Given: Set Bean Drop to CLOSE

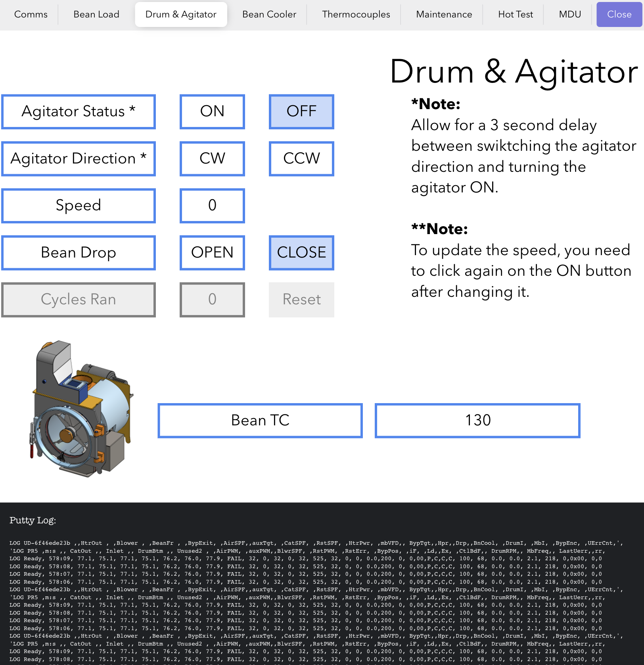Looking at the screenshot, I should click(301, 253).
